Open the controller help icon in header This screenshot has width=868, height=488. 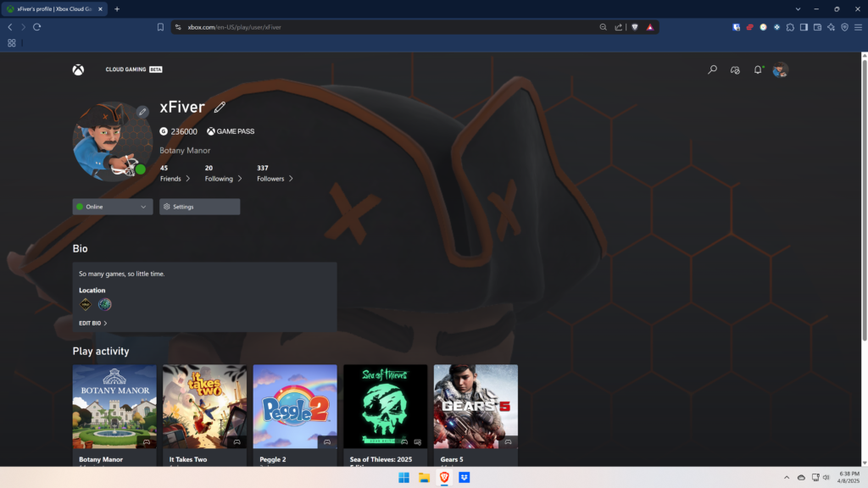coord(735,69)
